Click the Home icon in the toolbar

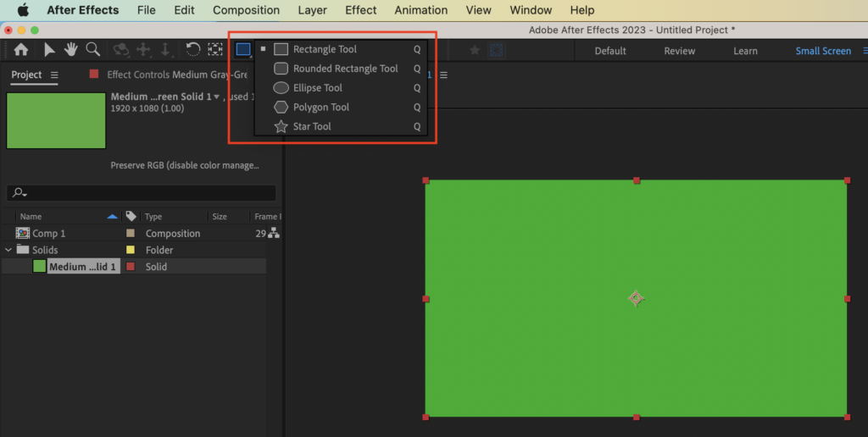tap(20, 50)
